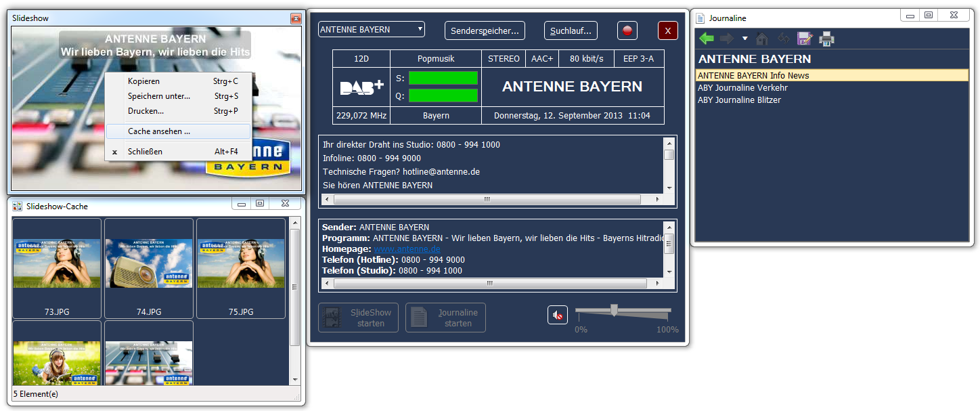Click the www.antenne.de homepage link
Screen dimensions: 980x411
[407, 248]
